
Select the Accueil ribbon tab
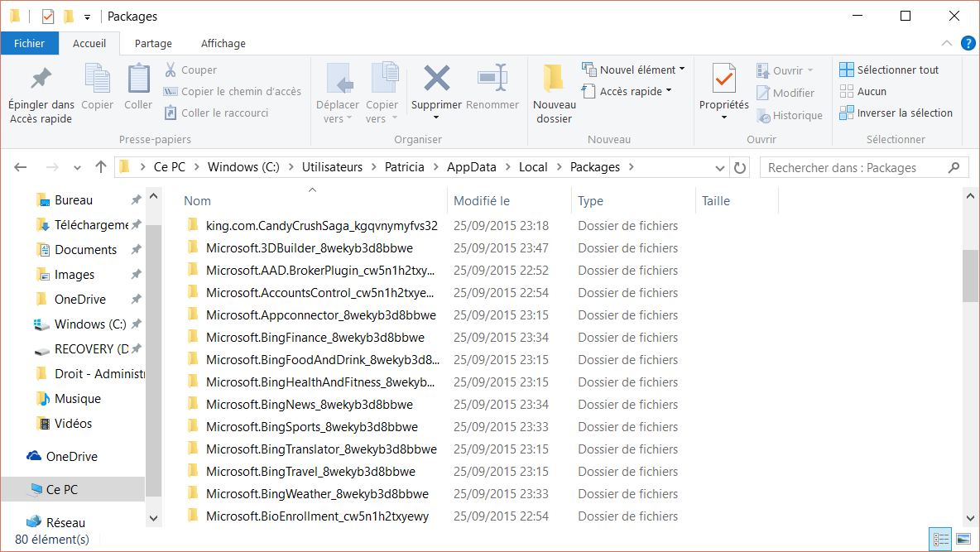pyautogui.click(x=89, y=43)
